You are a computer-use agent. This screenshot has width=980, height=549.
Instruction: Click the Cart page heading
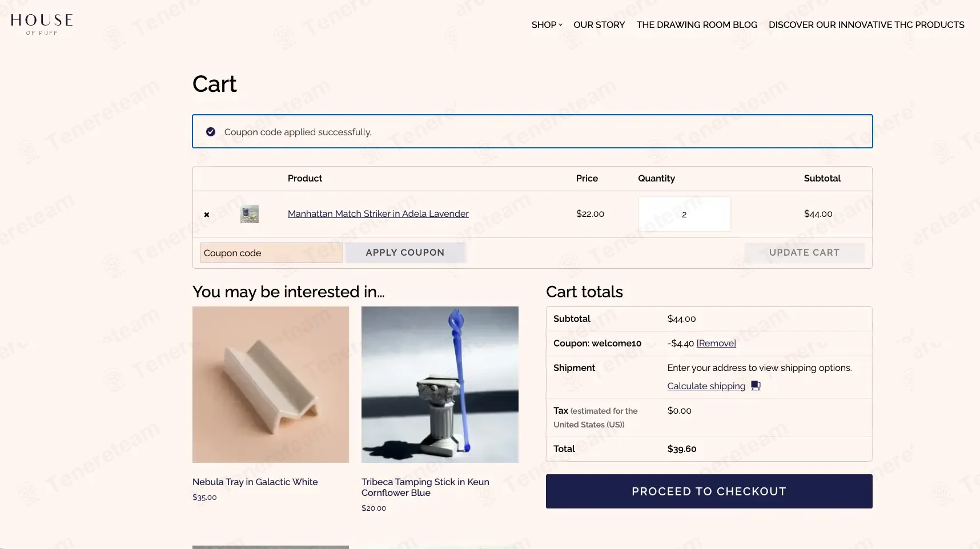coord(214,84)
